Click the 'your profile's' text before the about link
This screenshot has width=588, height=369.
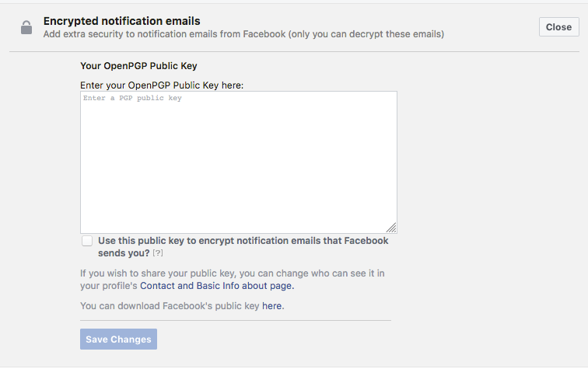pyautogui.click(x=109, y=286)
